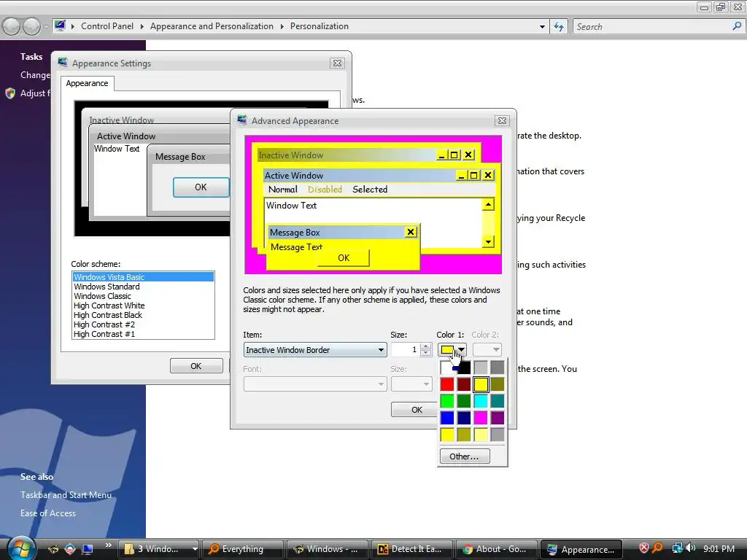Pick the pale light-yellow swatch
The width and height of the screenshot is (747, 560).
pos(481,435)
